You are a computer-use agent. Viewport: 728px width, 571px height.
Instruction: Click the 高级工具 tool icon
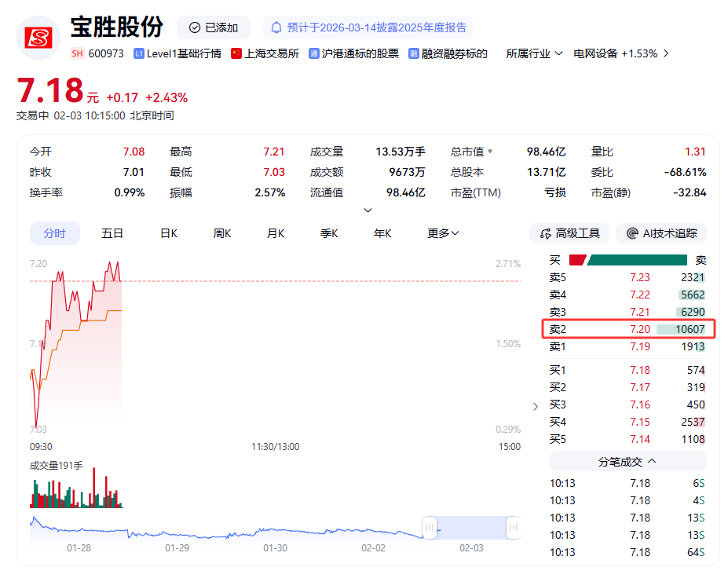pos(546,233)
